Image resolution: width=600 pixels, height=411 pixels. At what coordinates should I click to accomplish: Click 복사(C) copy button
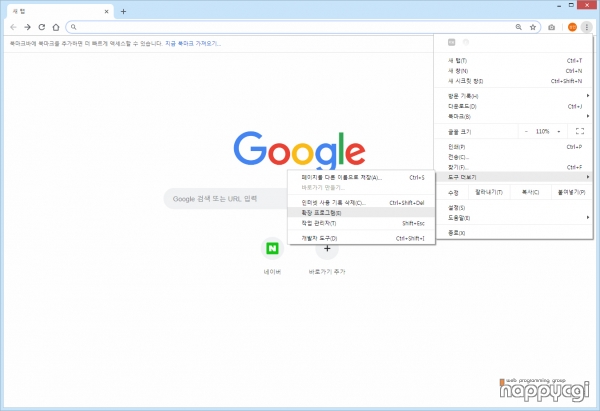[x=531, y=192]
